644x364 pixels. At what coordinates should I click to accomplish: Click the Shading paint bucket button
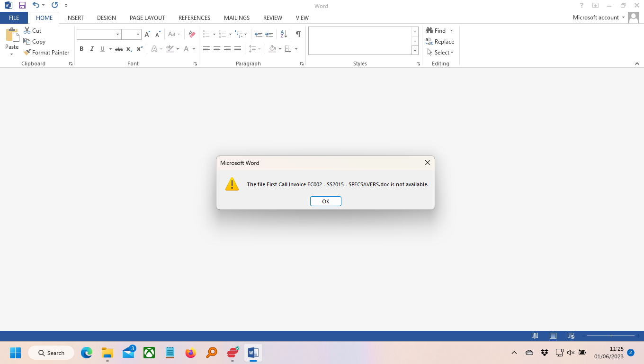[272, 49]
